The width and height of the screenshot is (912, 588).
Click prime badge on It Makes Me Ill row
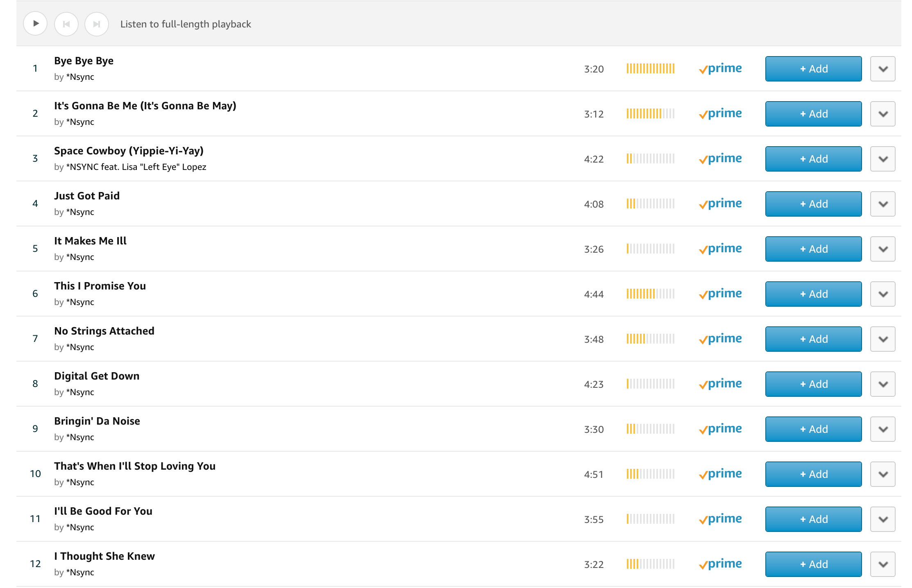pos(720,249)
